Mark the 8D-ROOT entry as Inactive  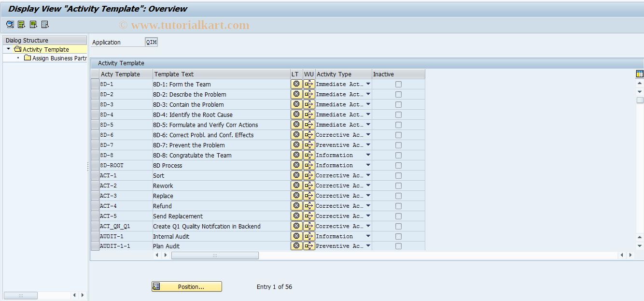point(398,165)
